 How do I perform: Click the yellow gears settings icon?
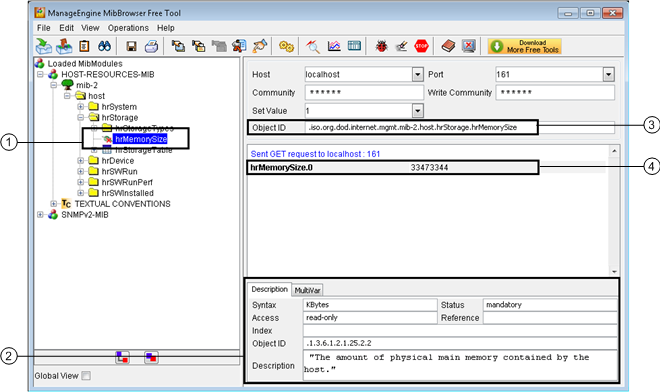286,46
